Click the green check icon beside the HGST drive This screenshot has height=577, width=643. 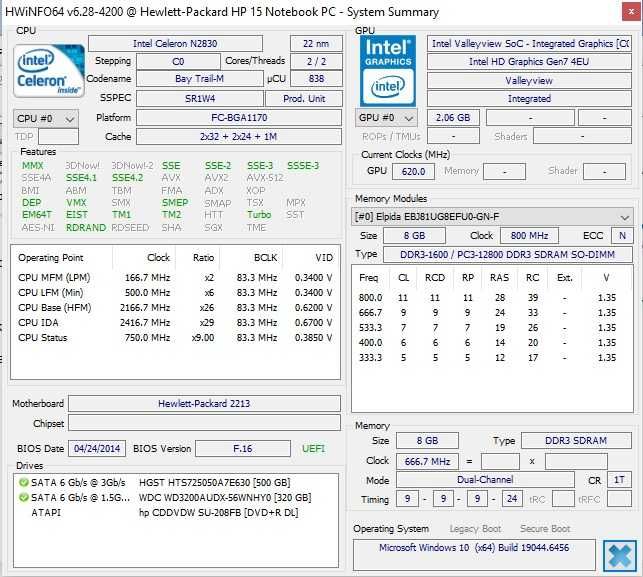pyautogui.click(x=23, y=483)
